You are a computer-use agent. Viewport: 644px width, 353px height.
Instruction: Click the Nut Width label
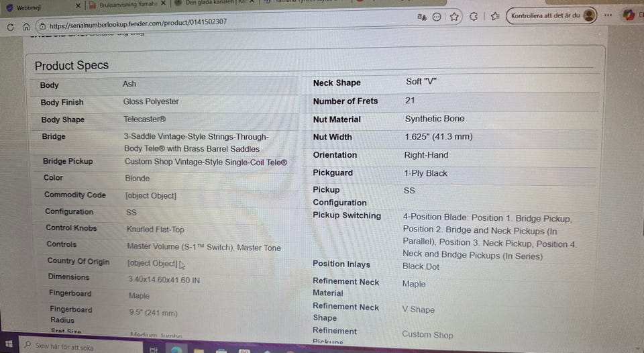click(332, 137)
